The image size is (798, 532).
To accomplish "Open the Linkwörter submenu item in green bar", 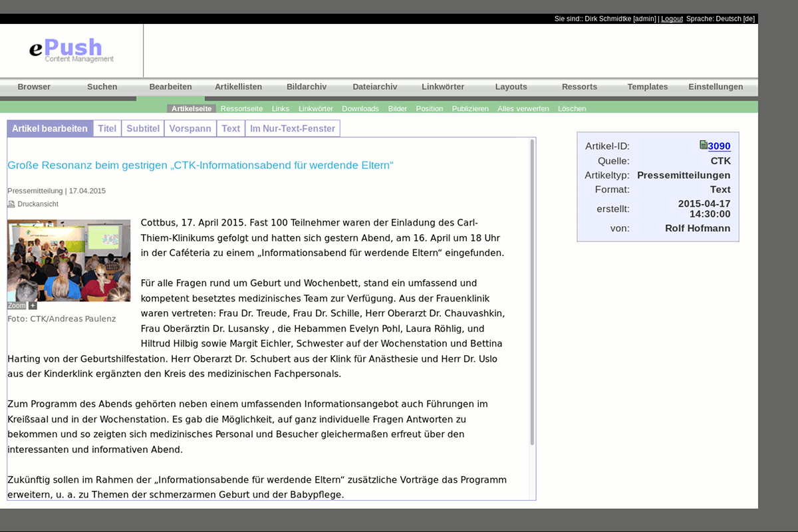I will pos(316,108).
